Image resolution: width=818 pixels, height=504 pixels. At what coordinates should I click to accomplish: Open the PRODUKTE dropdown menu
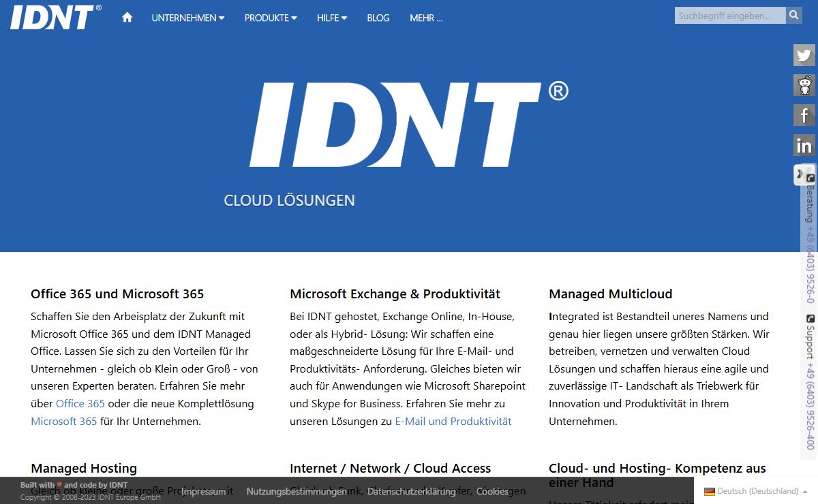pos(271,18)
